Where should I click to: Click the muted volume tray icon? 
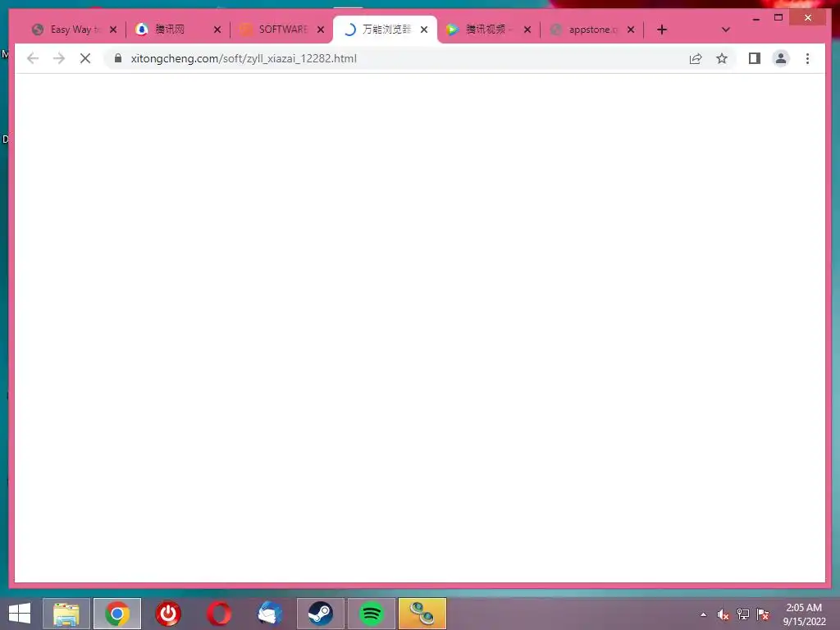pyautogui.click(x=723, y=614)
